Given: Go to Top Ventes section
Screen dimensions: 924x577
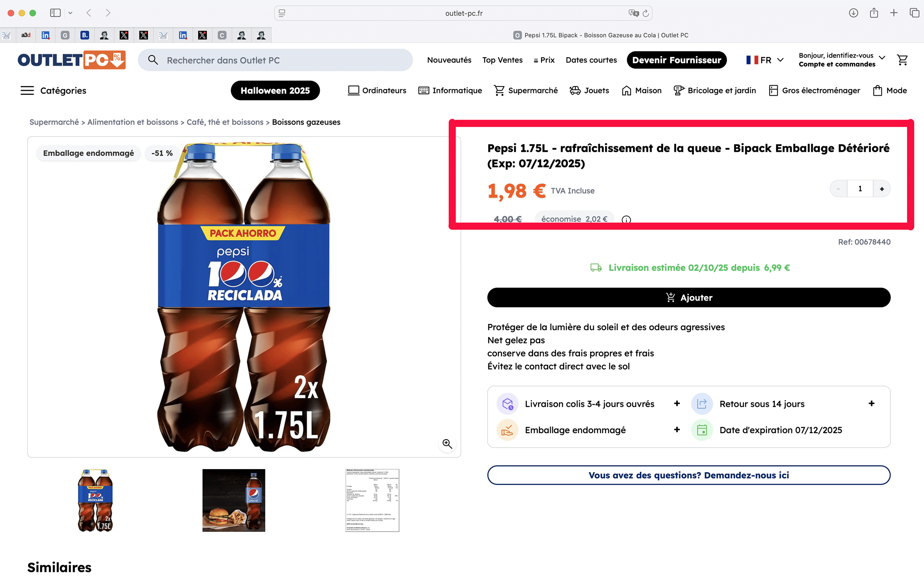Looking at the screenshot, I should 502,60.
